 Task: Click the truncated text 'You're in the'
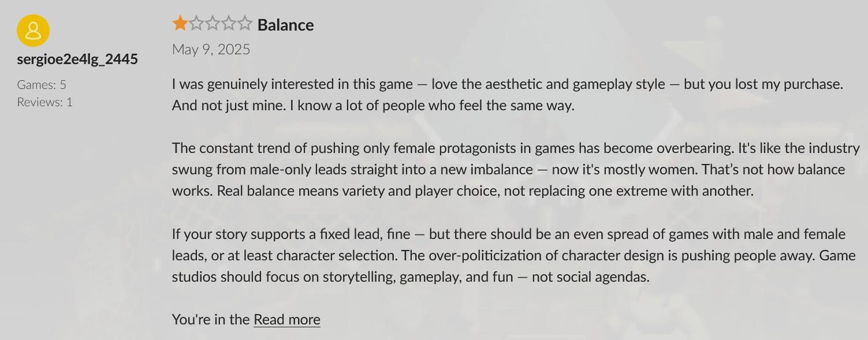pos(211,319)
